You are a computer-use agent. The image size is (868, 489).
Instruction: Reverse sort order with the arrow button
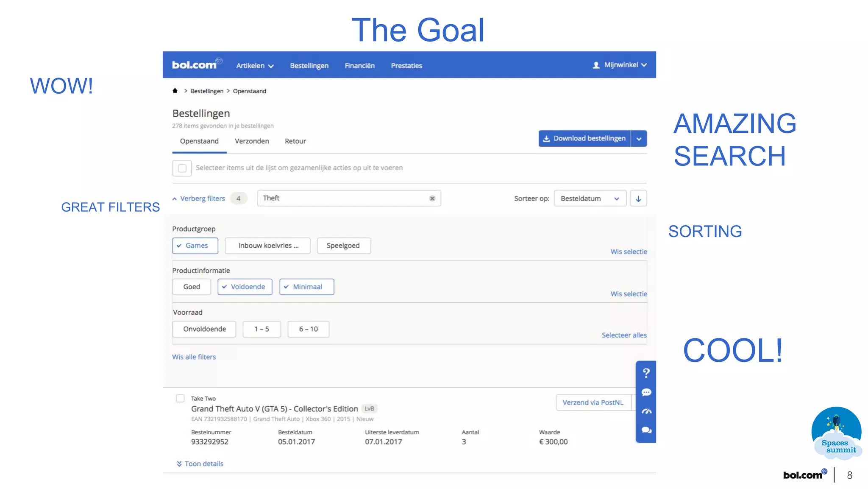638,198
